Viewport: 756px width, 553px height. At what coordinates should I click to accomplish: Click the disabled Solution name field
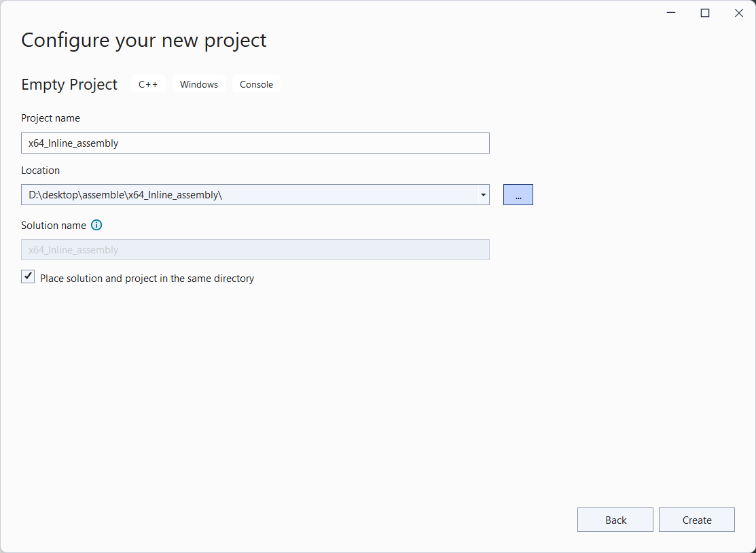tap(255, 250)
